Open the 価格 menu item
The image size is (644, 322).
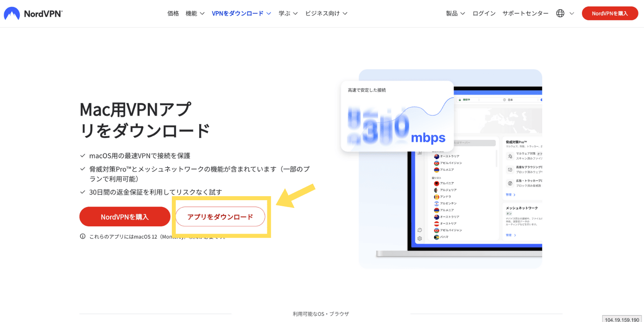173,13
